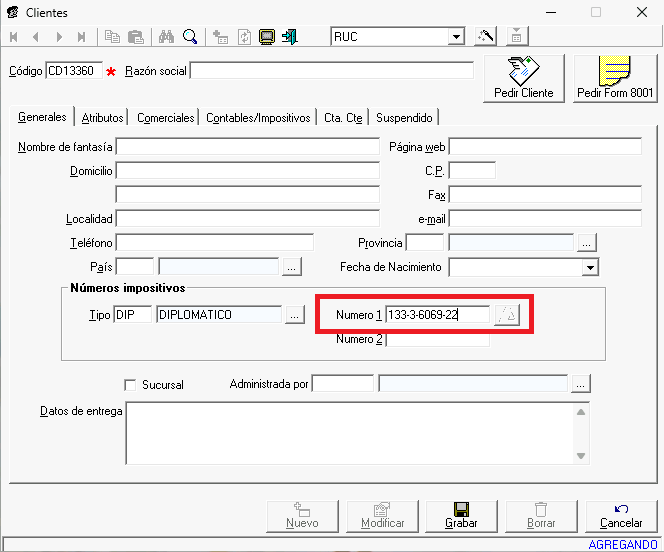
Task: Click the Provincia lookup ellipsis button
Action: point(587,243)
